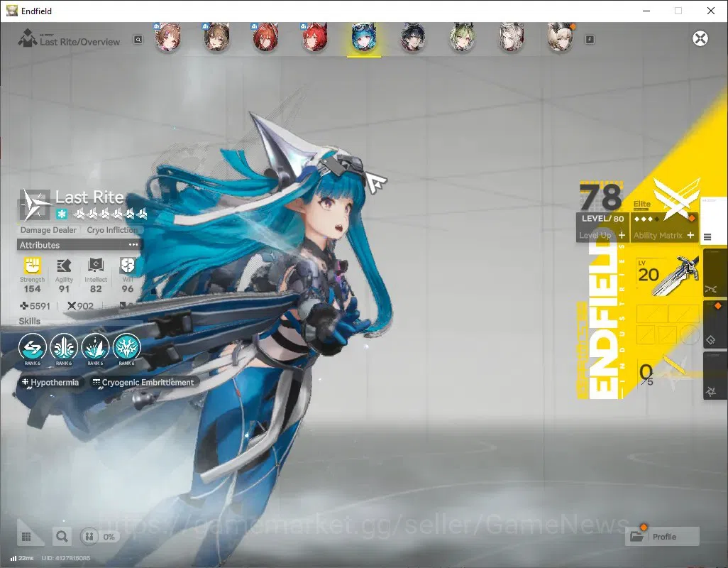Viewport: 728px width, 568px height.
Task: Click the Cryo snowflake element icon
Action: [62, 214]
